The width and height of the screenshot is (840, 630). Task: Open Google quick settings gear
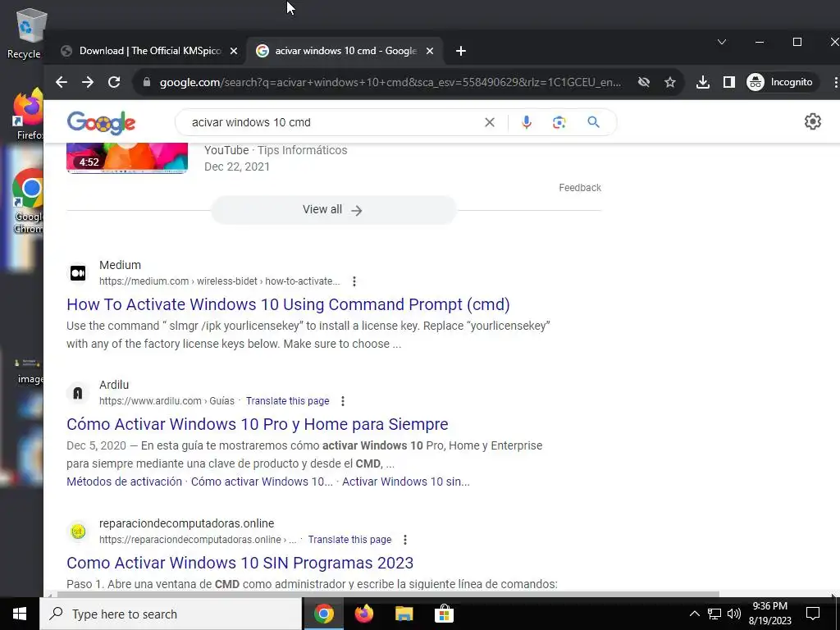tap(813, 121)
